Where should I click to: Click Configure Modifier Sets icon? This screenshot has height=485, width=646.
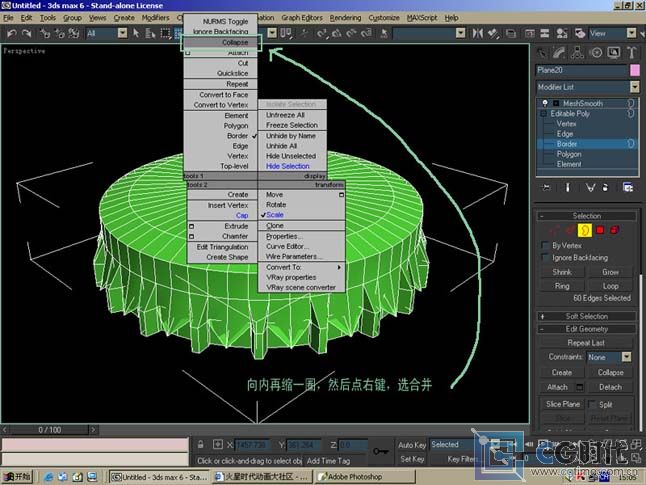(628, 188)
